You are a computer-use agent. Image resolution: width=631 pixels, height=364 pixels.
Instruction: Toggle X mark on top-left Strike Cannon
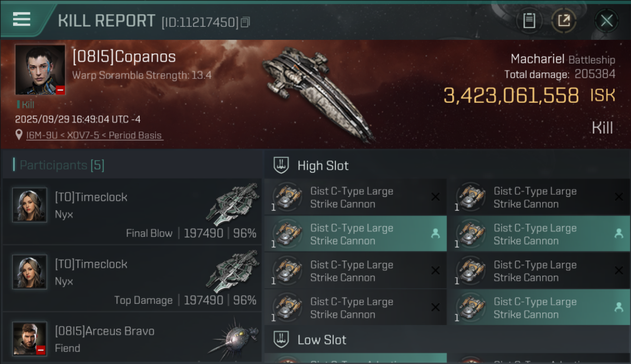435,197
